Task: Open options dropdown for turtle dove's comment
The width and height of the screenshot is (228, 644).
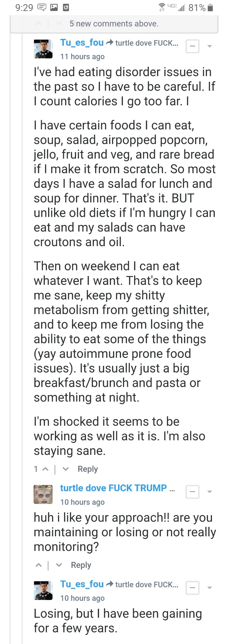Action: click(209, 491)
